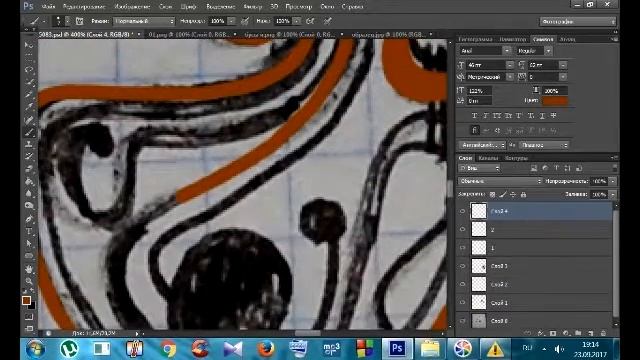
Task: Open the layer opacity dropdown arrow
Action: (613, 181)
